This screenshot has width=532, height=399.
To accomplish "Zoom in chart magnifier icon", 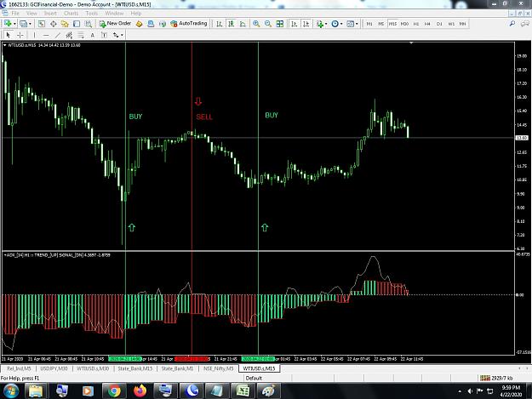I will point(256,24).
